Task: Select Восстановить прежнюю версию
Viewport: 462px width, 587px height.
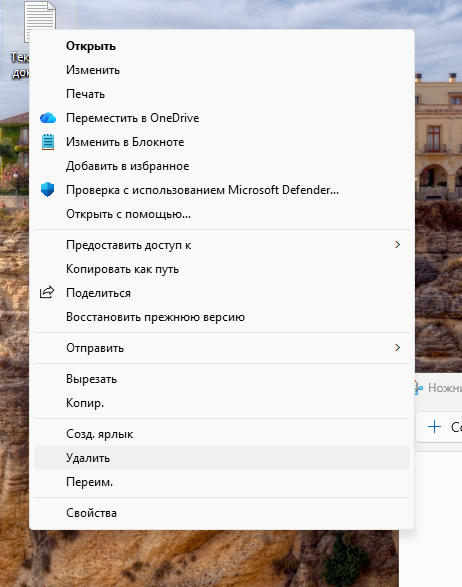Action: [222, 317]
